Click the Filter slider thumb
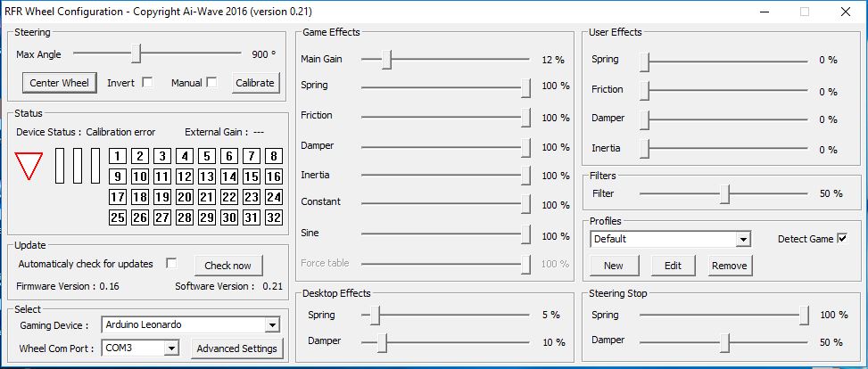The width and height of the screenshot is (868, 369). [726, 193]
